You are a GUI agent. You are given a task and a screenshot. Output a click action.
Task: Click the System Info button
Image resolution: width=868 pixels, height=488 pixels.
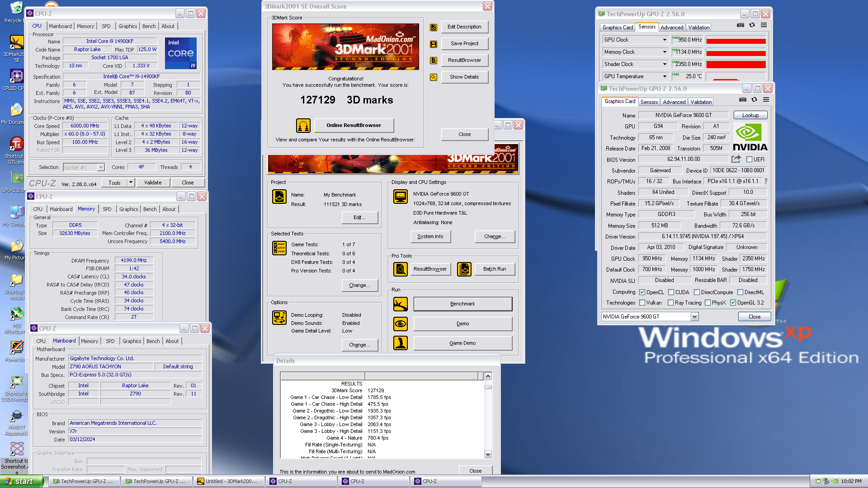coord(430,237)
